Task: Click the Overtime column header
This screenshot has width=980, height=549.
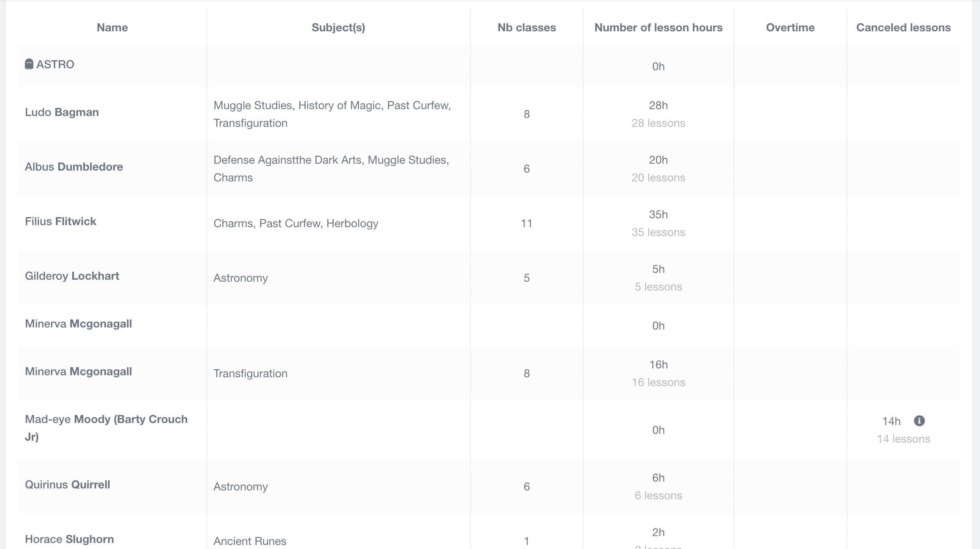Action: [x=790, y=27]
